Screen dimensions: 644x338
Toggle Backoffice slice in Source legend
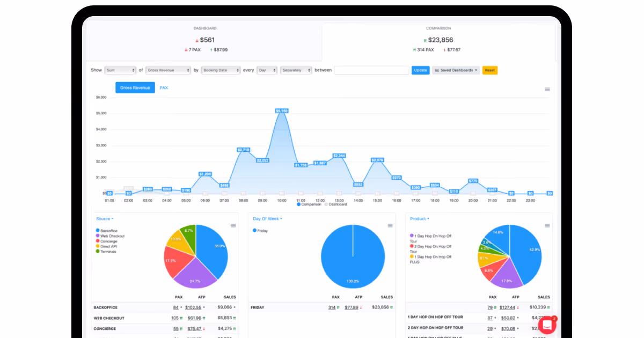[106, 231]
